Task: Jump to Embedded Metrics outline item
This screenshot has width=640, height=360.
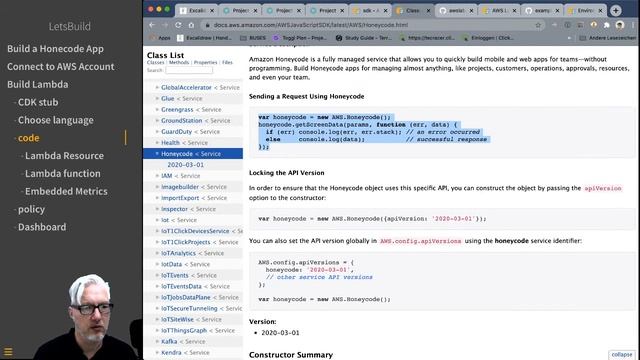Action: pyautogui.click(x=66, y=191)
